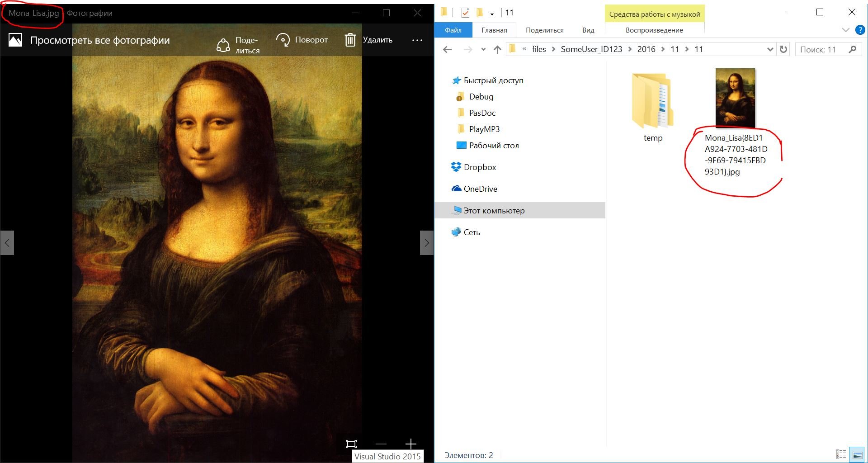Switch to details view icon in status bar
Viewport: 868px width, 463px height.
pos(841,455)
